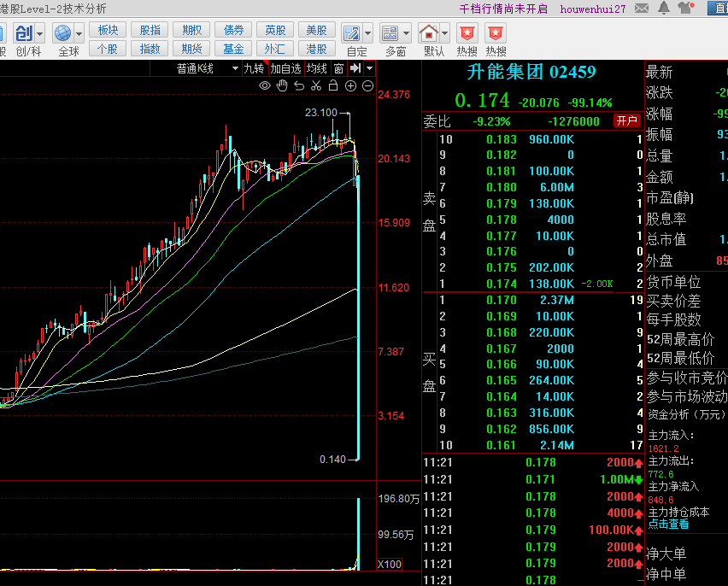Switch to the 港股 market tab
728x586 pixels.
pos(317,49)
